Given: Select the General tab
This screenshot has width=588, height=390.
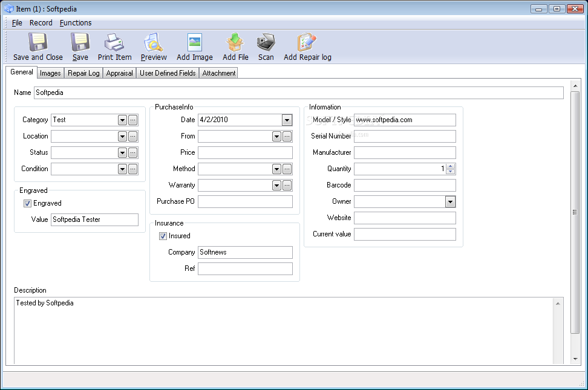Looking at the screenshot, I should click(21, 72).
